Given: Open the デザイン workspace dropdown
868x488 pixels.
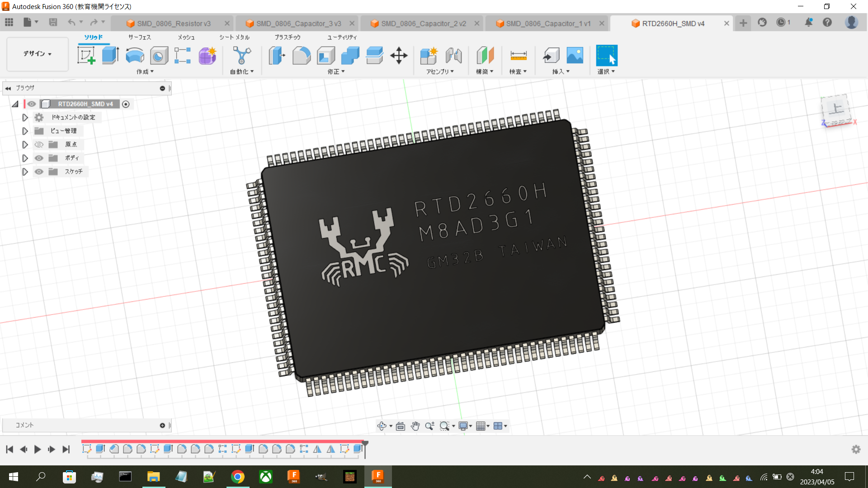Looking at the screenshot, I should pyautogui.click(x=38, y=54).
